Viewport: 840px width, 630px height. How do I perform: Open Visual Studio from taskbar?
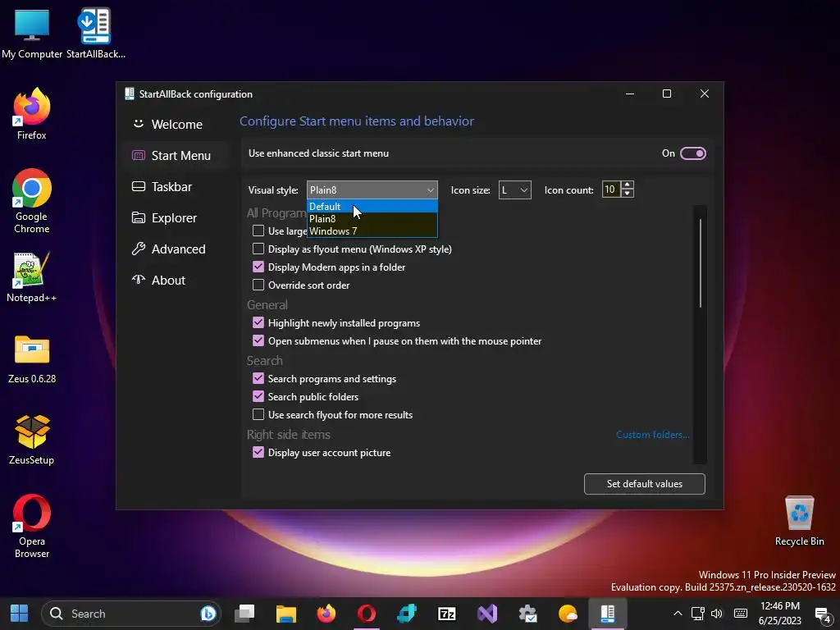tap(487, 614)
